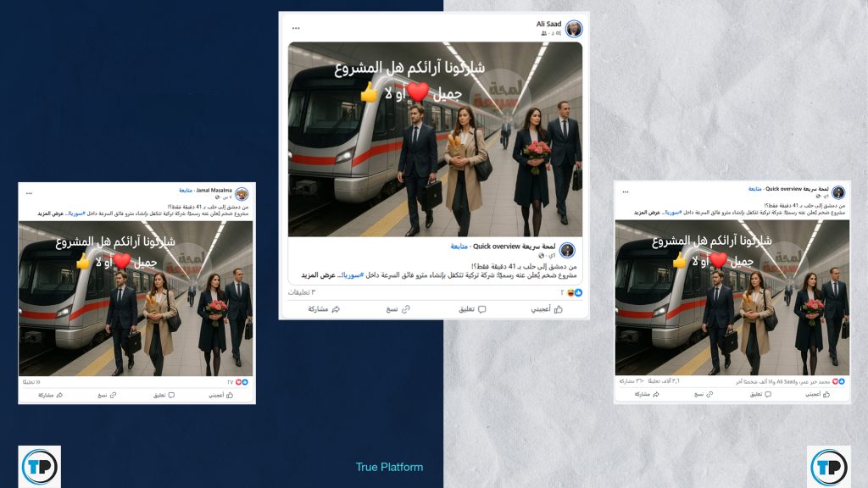Viewport: 868px width, 488px height.
Task: Click the Like button on Ali Saad's post
Action: pyautogui.click(x=547, y=309)
